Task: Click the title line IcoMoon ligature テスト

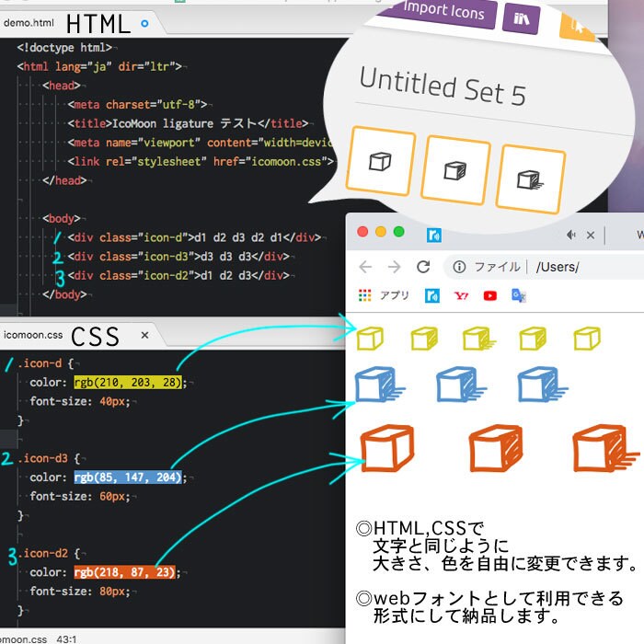Action: click(188, 123)
